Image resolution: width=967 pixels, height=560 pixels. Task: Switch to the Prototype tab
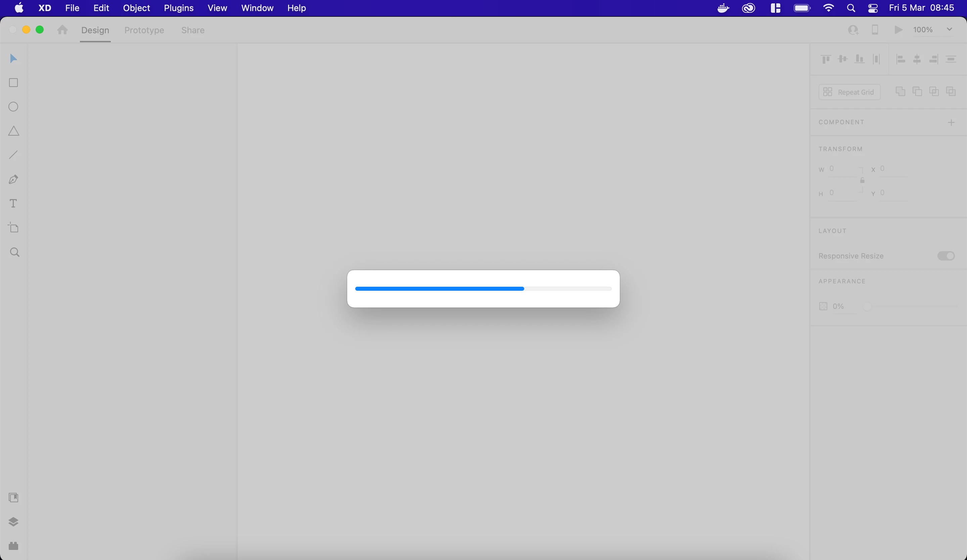click(144, 30)
